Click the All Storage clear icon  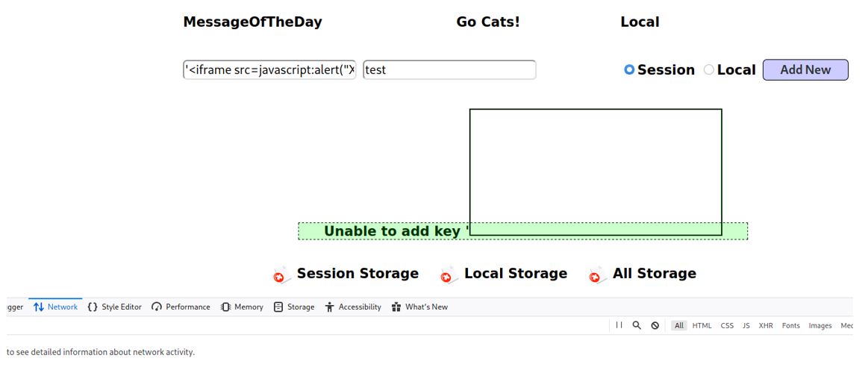tap(596, 275)
